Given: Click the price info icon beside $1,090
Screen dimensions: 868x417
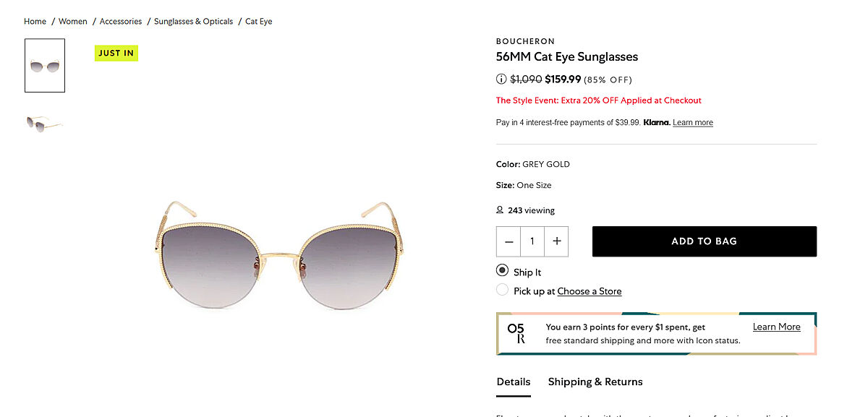Looking at the screenshot, I should [x=501, y=79].
